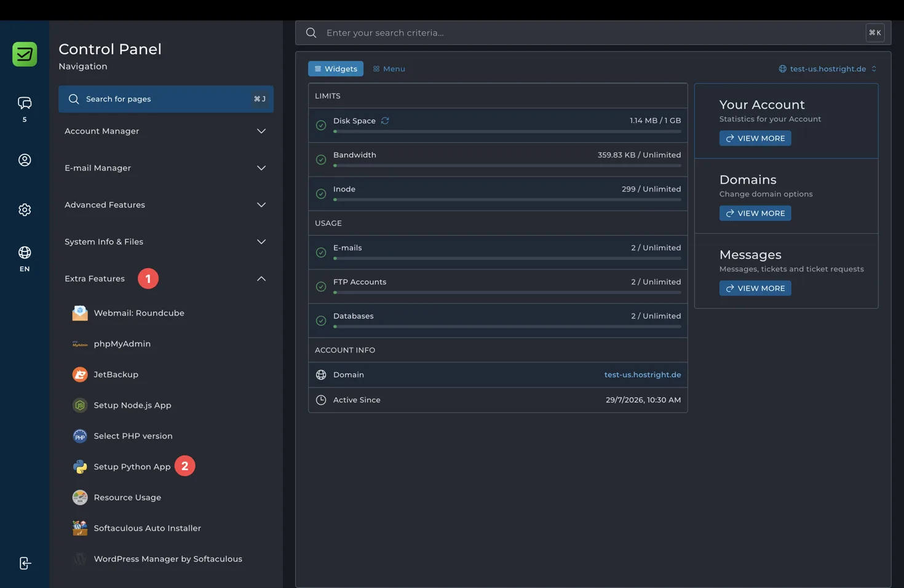Image resolution: width=904 pixels, height=588 pixels.
Task: Click the ⌘J shortcut badge
Action: pyautogui.click(x=260, y=99)
